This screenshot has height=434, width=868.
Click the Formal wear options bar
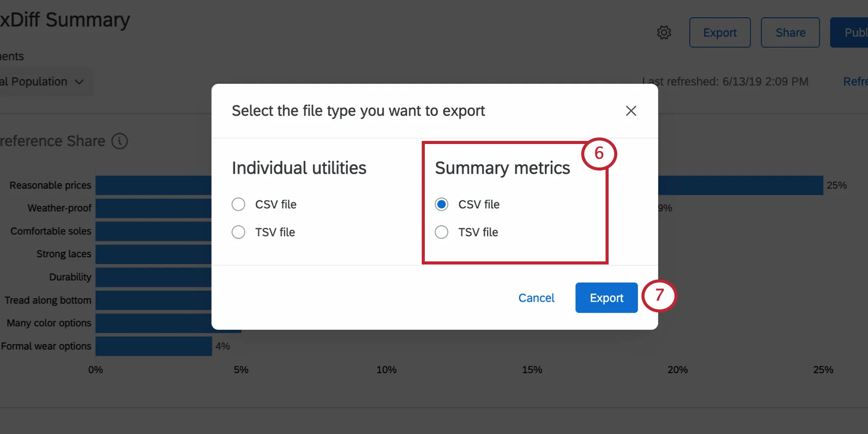coord(153,346)
